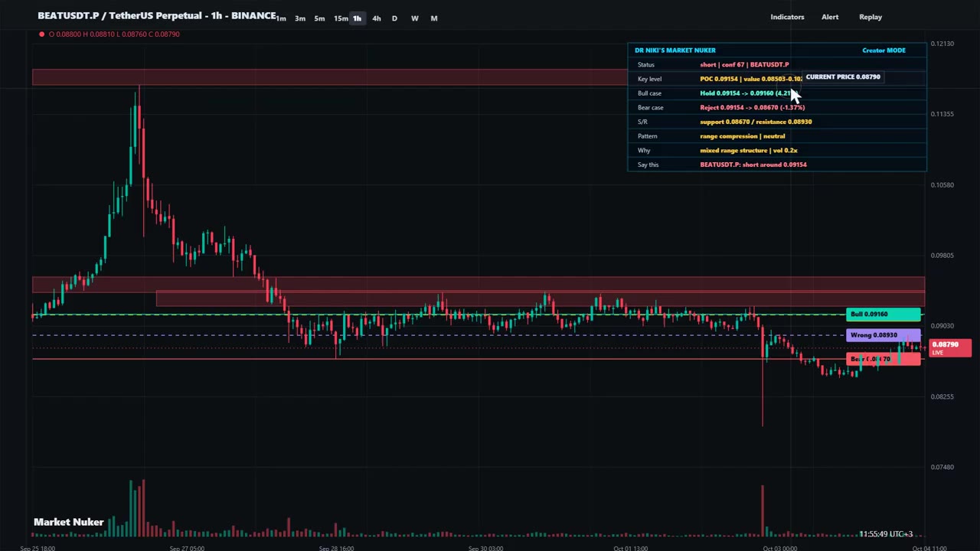Change interval to 4h
Viewport: 980px width, 551px height.
click(x=376, y=18)
